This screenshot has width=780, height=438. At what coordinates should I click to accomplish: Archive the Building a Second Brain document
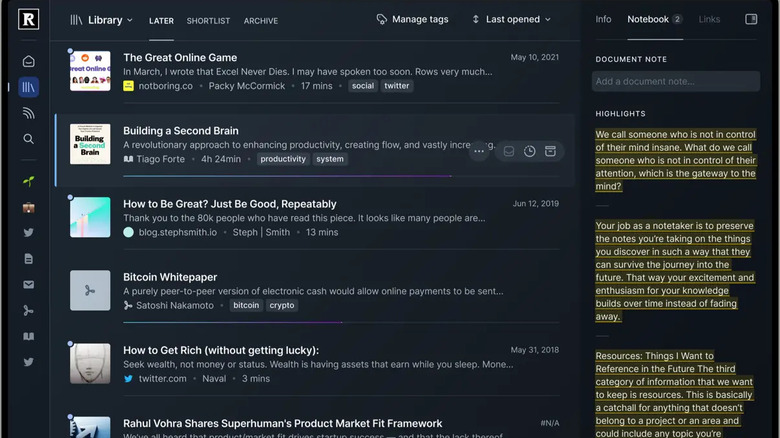click(x=550, y=151)
